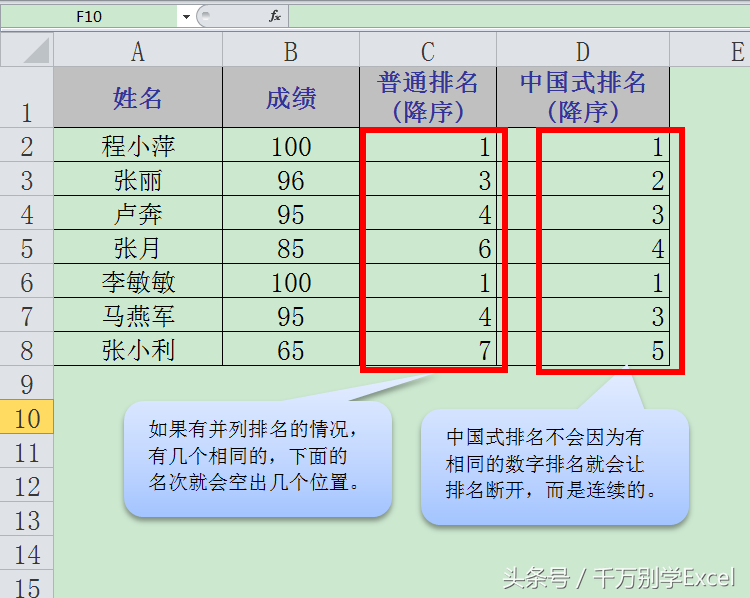
Task: Select row 2 header
Action: click(x=26, y=145)
